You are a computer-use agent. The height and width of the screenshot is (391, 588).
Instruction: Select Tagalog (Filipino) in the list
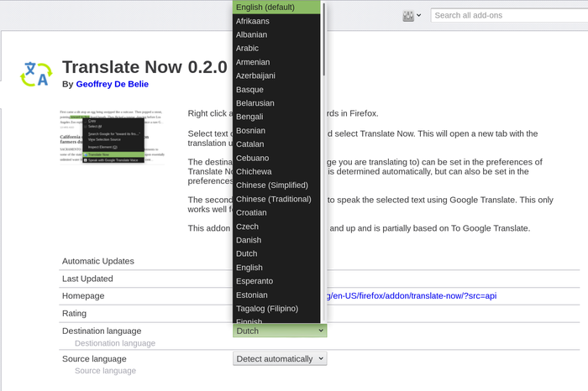click(x=276, y=309)
